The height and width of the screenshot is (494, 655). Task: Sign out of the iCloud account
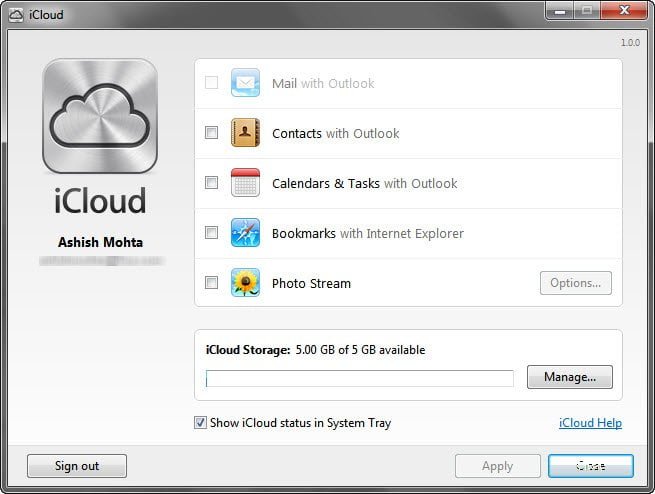coord(77,466)
